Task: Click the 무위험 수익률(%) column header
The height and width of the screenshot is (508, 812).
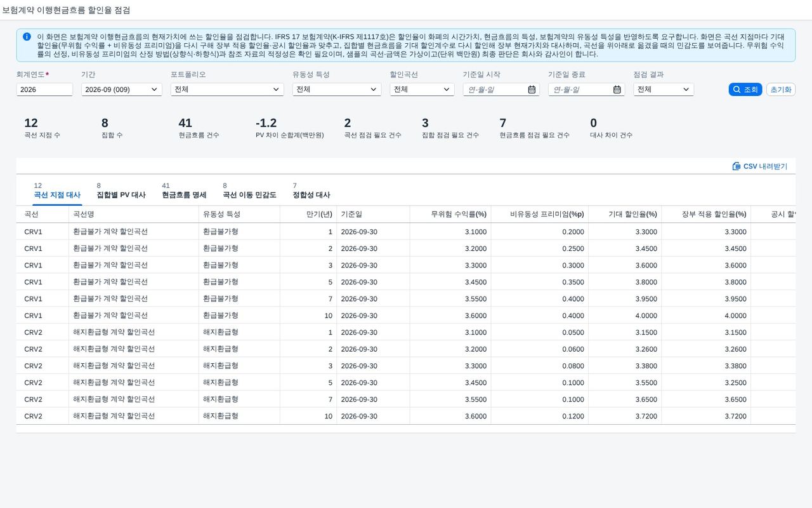Action: 450,215
